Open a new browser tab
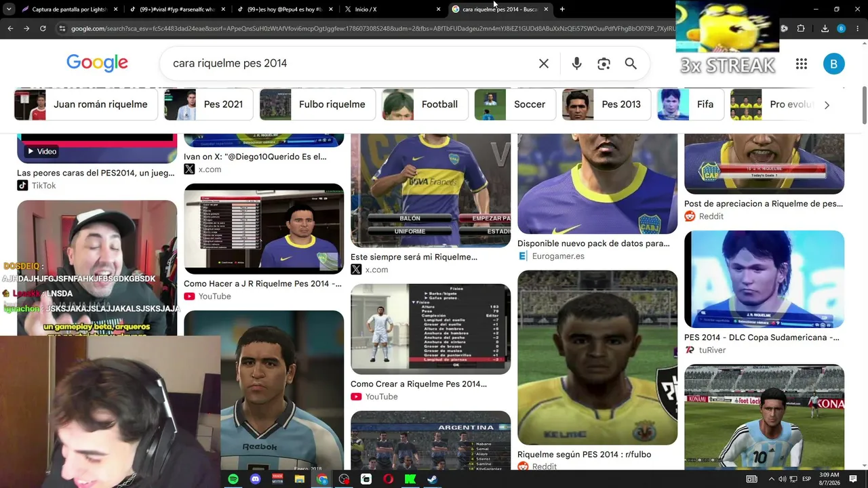868x488 pixels. [562, 9]
